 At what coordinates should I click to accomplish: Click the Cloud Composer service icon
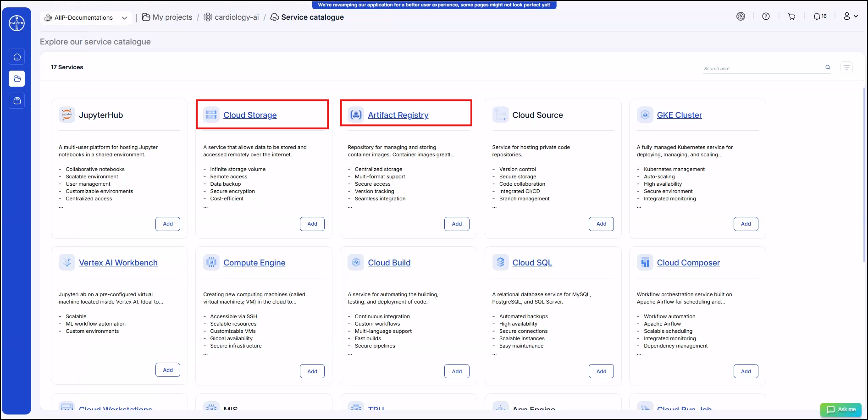pyautogui.click(x=645, y=262)
